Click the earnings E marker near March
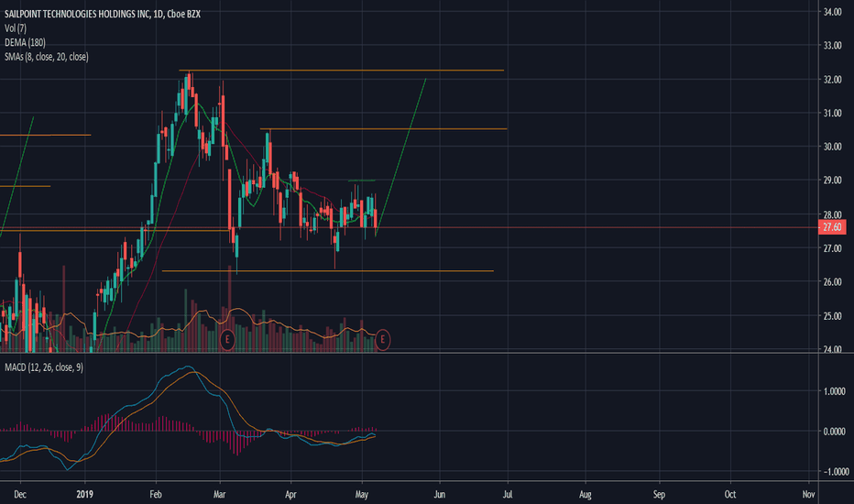The height and width of the screenshot is (504, 854). (227, 340)
